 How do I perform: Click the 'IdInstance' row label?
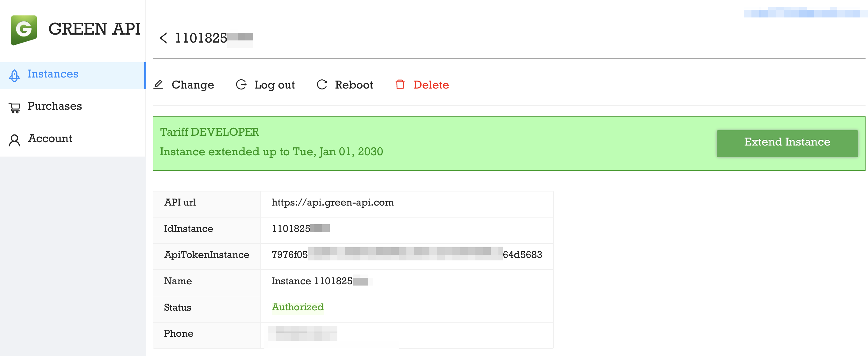189,229
